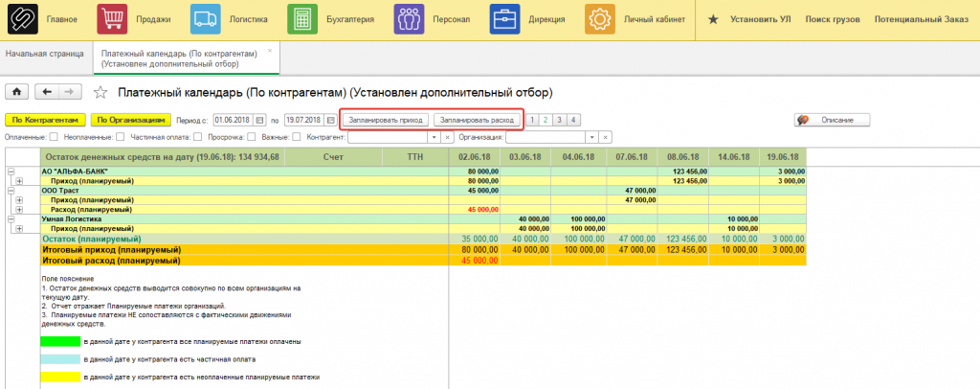Open the Логистика truck section

click(206, 19)
